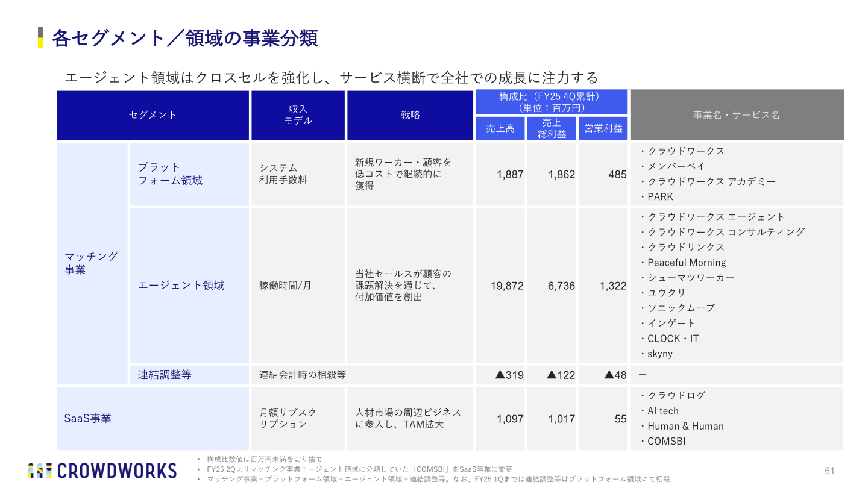This screenshot has width=868, height=488.
Task: Click the service name クラウドログ
Action: point(676,396)
